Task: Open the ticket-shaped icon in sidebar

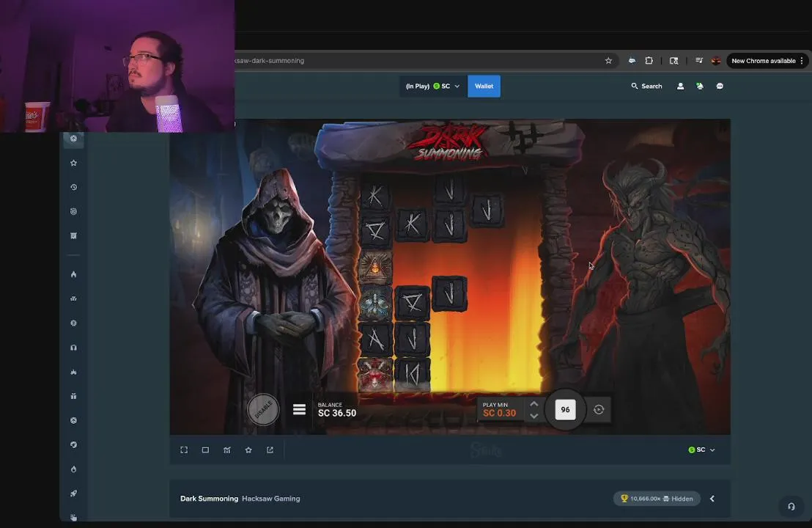Action: (x=73, y=235)
